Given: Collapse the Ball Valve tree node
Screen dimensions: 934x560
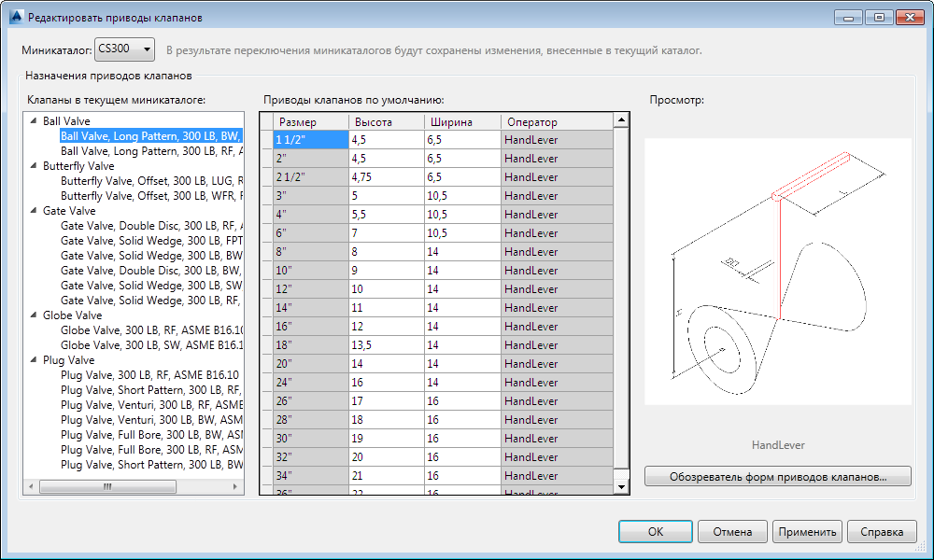Looking at the screenshot, I should tap(34, 120).
